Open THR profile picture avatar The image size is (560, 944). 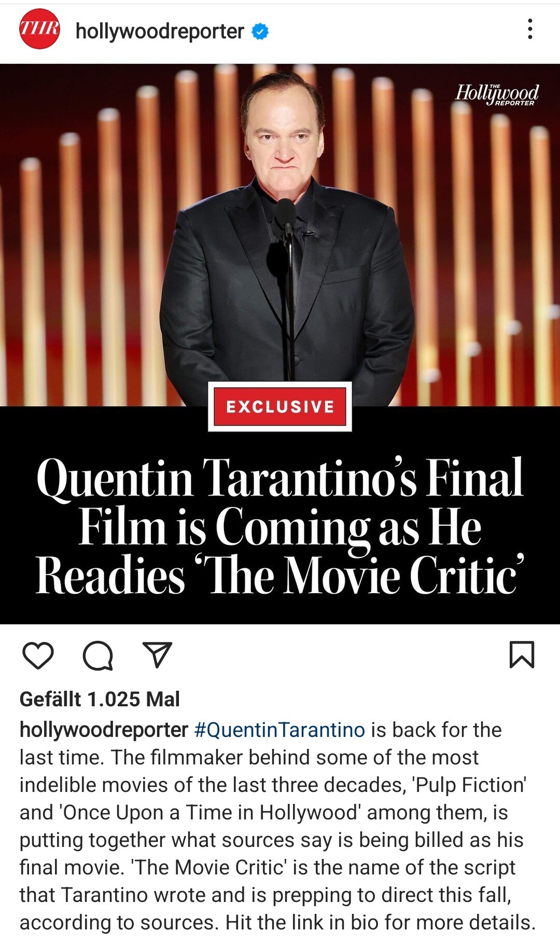tap(39, 29)
